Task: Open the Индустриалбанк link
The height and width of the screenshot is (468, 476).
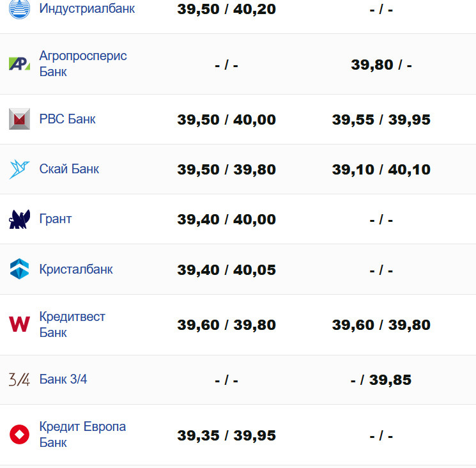Action: coord(87,9)
